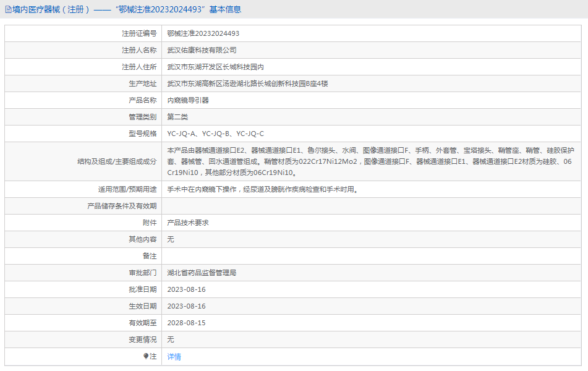Click the document icon in the page title
This screenshot has height=371, width=588.
[8, 10]
